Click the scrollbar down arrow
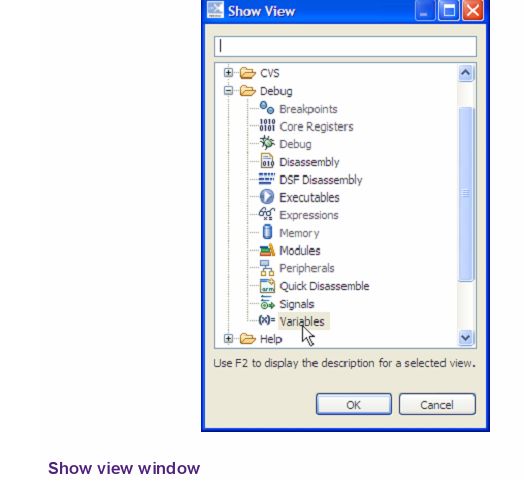This screenshot has height=488, width=524. pyautogui.click(x=466, y=338)
